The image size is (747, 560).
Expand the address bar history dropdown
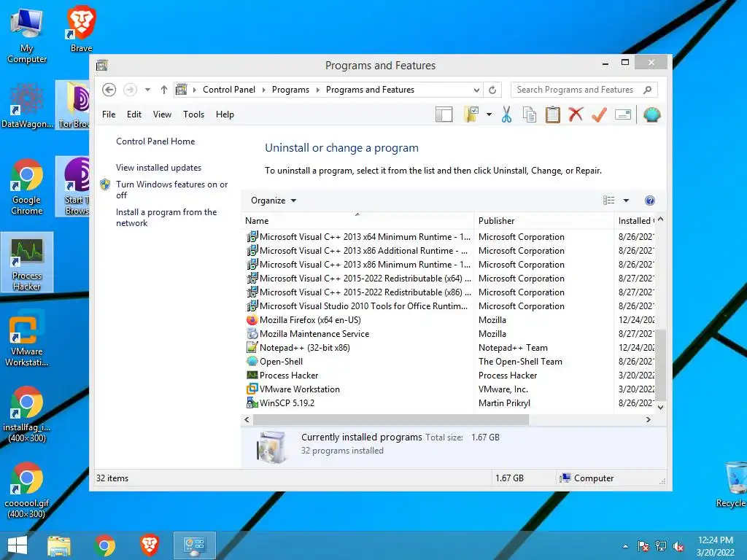tap(476, 90)
